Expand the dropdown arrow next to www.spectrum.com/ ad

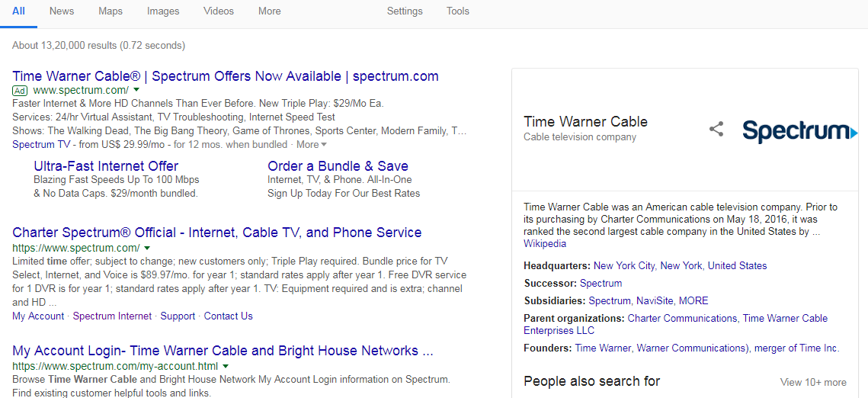[136, 90]
